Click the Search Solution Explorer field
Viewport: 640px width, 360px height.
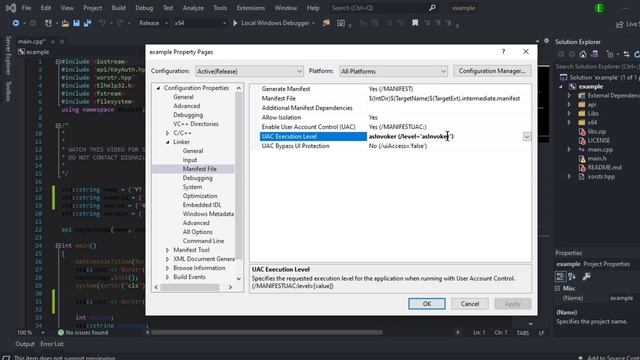click(598, 67)
